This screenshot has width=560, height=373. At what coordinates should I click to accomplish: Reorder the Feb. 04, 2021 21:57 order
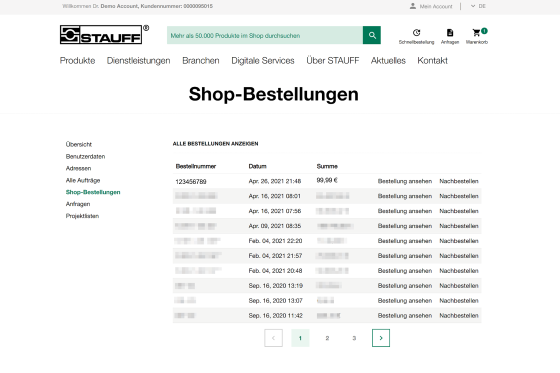pyautogui.click(x=459, y=256)
